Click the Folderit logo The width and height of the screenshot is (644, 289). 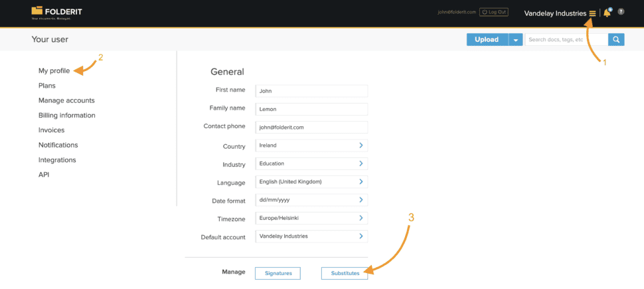(x=56, y=13)
